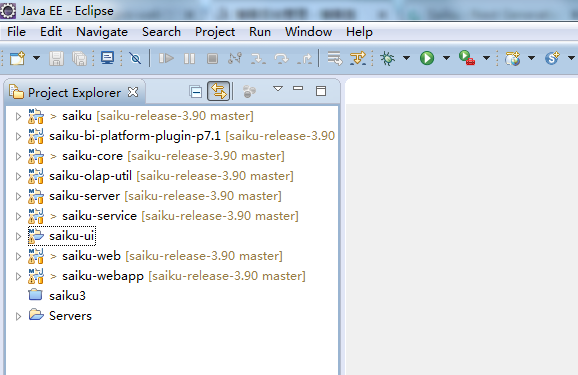
Task: Select the saiku-webapp project
Action: 103,276
